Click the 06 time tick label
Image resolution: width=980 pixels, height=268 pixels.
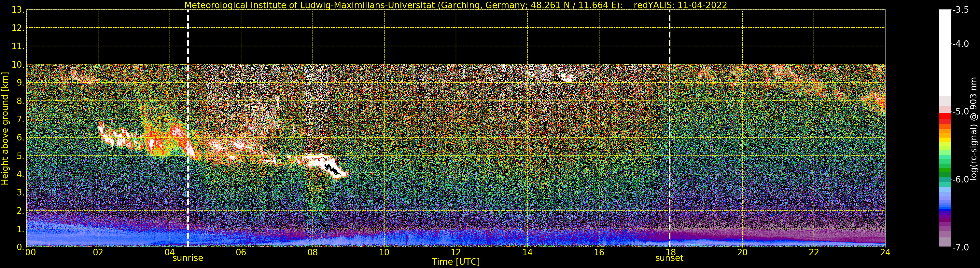point(241,252)
